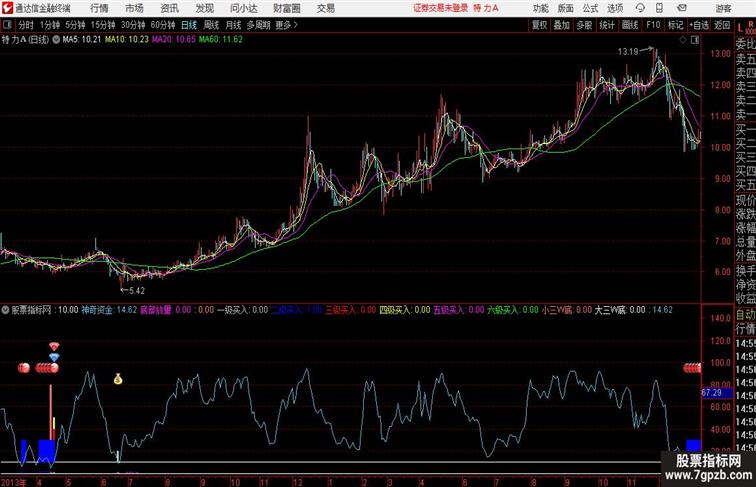Screen dimensions: 756x487
Task: Click the MA60: 11.62 label
Action: 221,40
